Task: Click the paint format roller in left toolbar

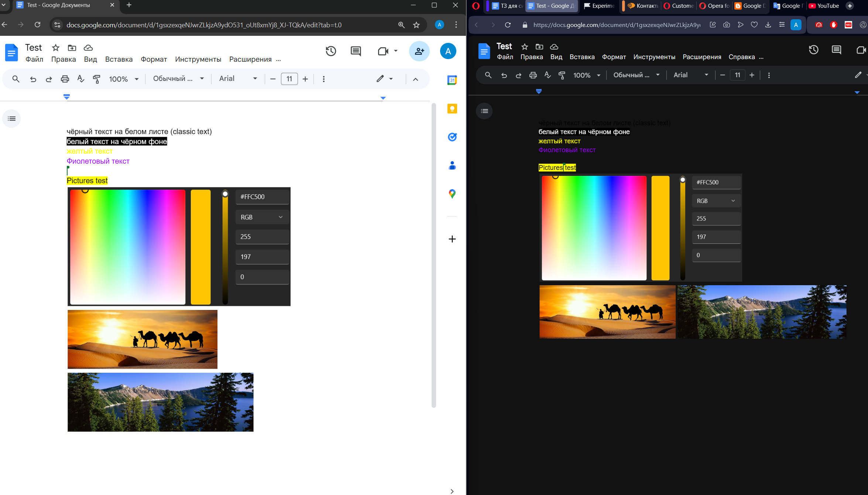Action: point(96,79)
